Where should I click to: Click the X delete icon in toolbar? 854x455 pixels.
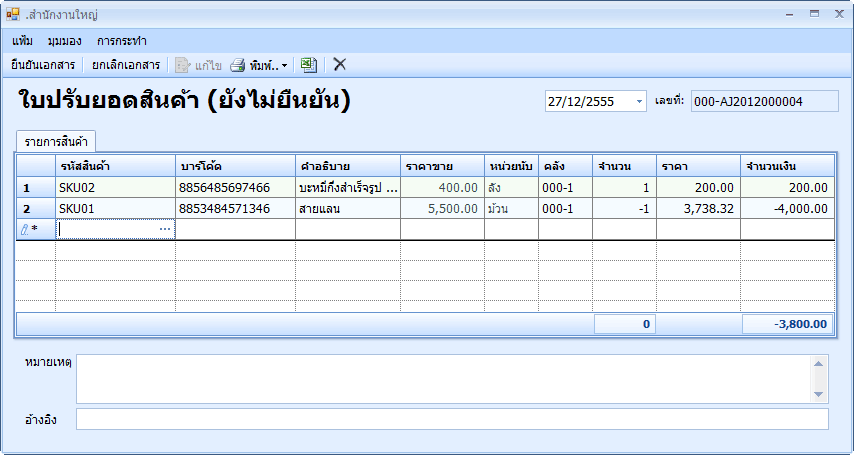(x=340, y=64)
